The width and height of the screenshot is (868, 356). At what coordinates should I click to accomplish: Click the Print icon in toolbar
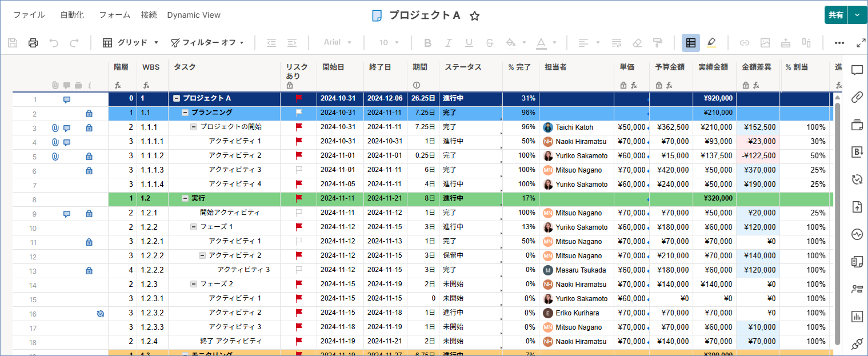pyautogui.click(x=33, y=43)
